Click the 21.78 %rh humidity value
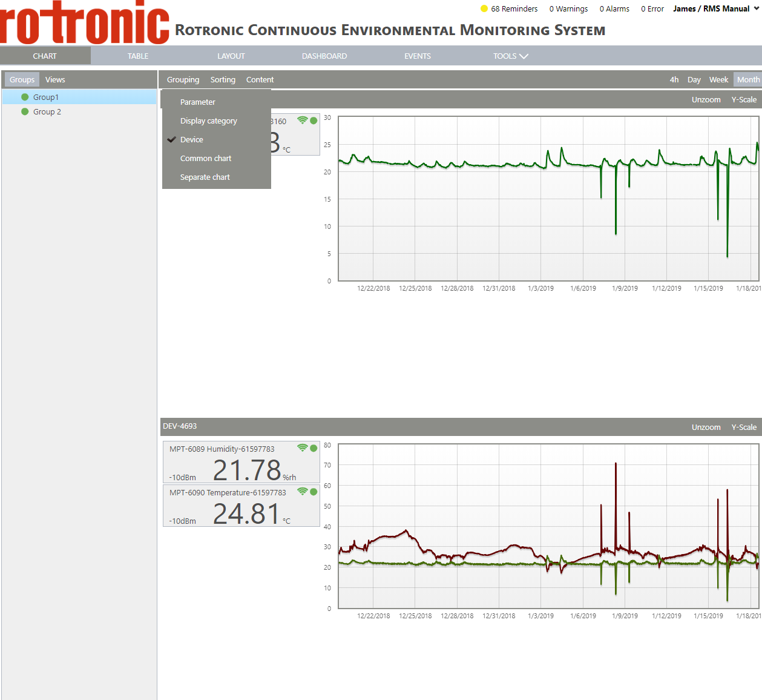 click(x=254, y=470)
